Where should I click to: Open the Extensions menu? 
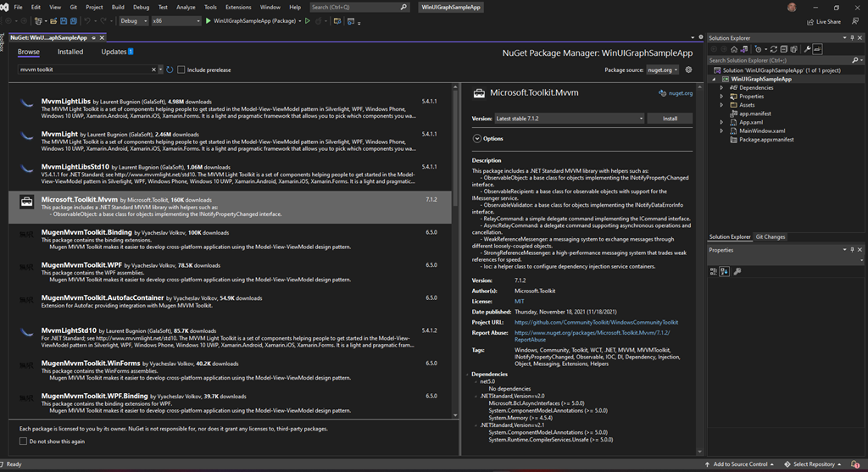[238, 7]
